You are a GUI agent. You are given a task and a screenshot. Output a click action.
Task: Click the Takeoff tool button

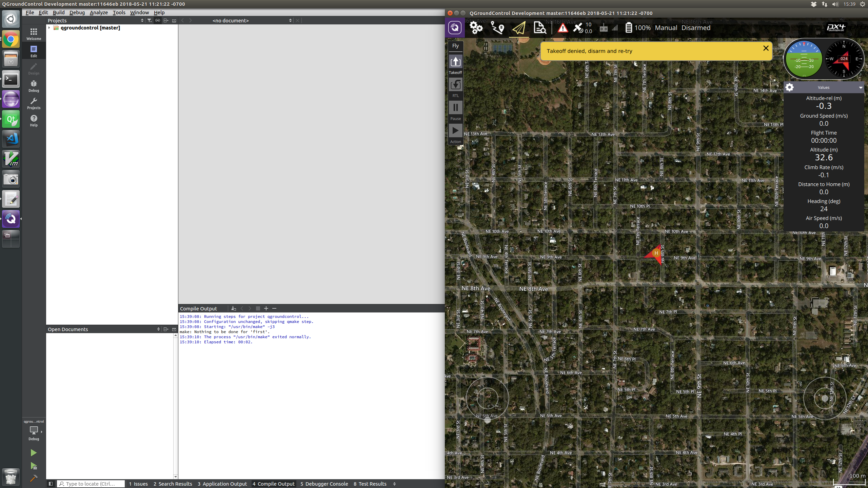click(x=455, y=65)
